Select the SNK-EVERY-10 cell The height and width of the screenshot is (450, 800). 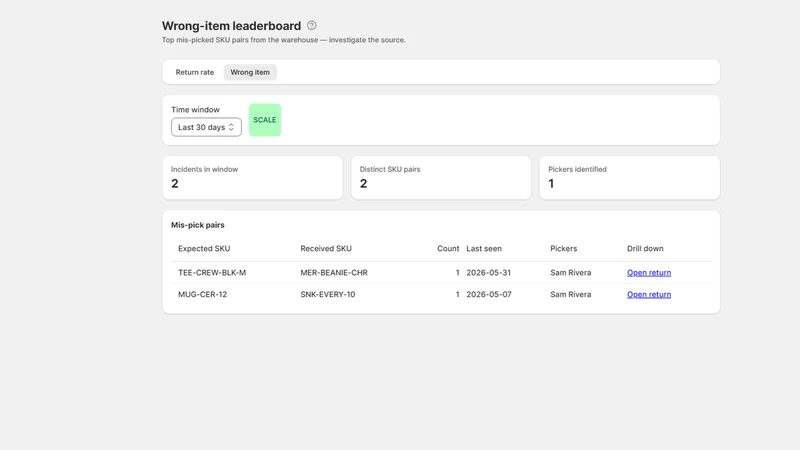point(328,294)
